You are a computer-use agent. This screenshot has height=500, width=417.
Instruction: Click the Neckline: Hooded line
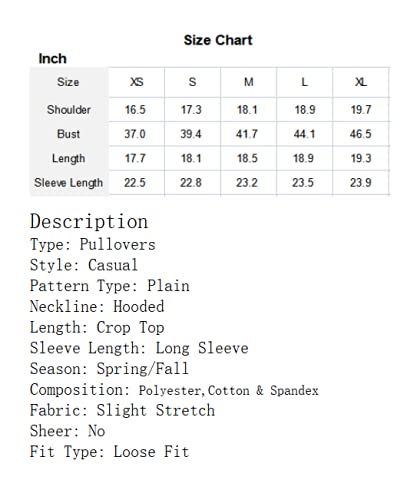[97, 307]
